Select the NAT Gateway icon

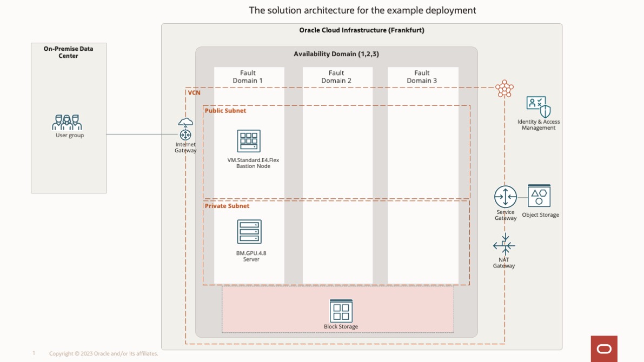coord(504,245)
